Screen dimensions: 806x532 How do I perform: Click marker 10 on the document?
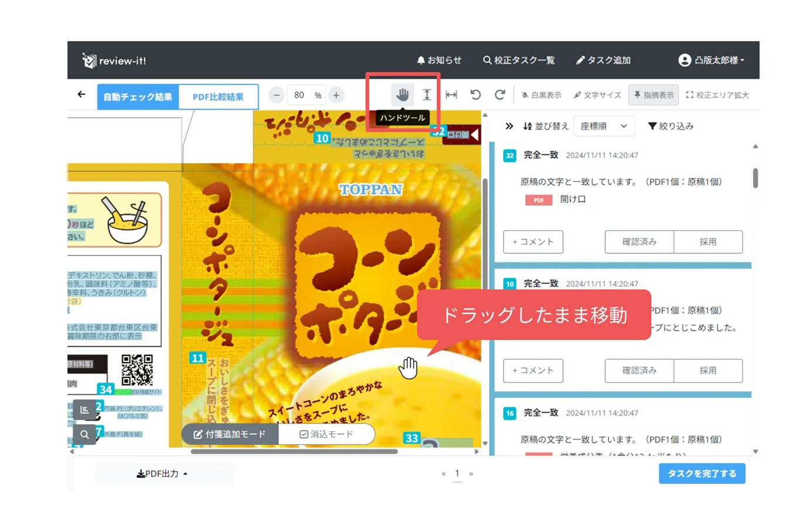[x=322, y=138]
